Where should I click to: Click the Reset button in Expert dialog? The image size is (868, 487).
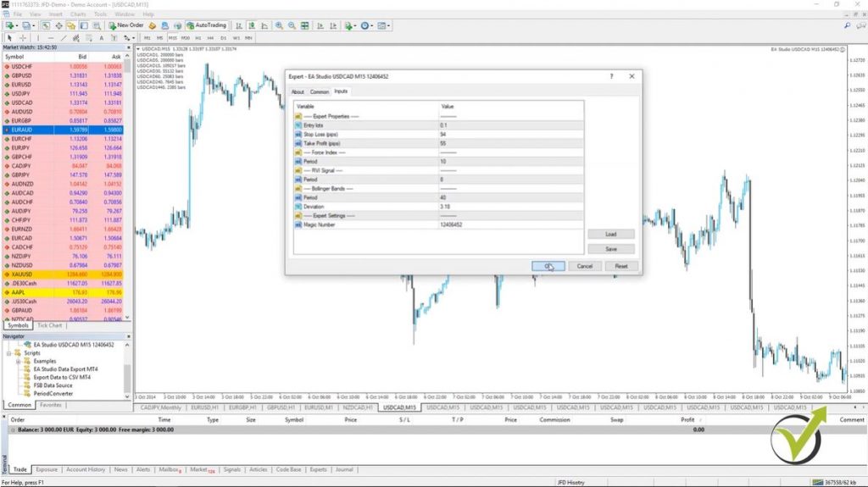click(x=621, y=266)
